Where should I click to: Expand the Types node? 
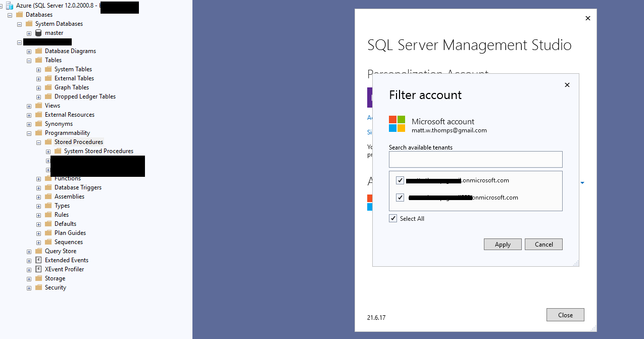38,206
